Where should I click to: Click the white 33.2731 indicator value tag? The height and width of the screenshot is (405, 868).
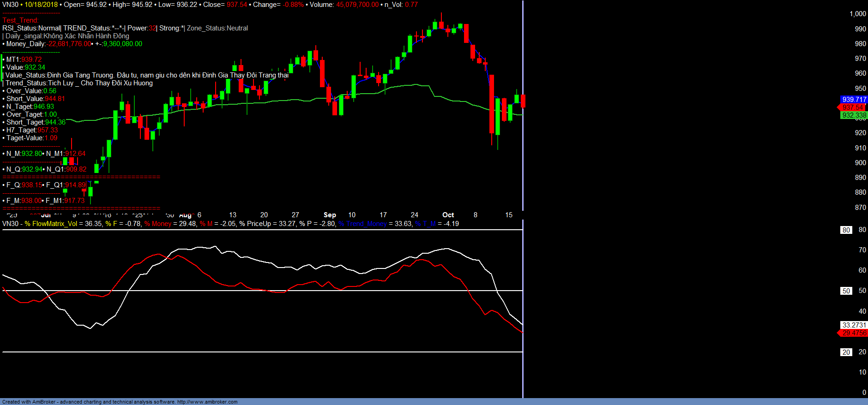[854, 325]
